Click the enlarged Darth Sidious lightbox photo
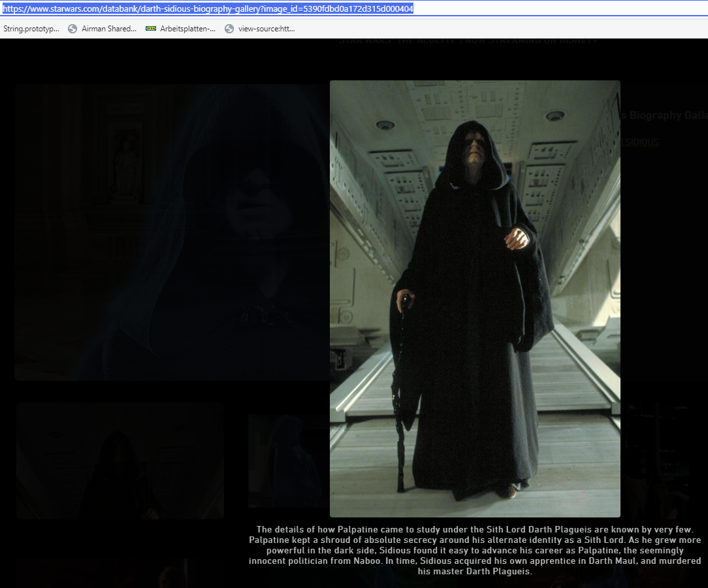708x588 pixels. 475,299
